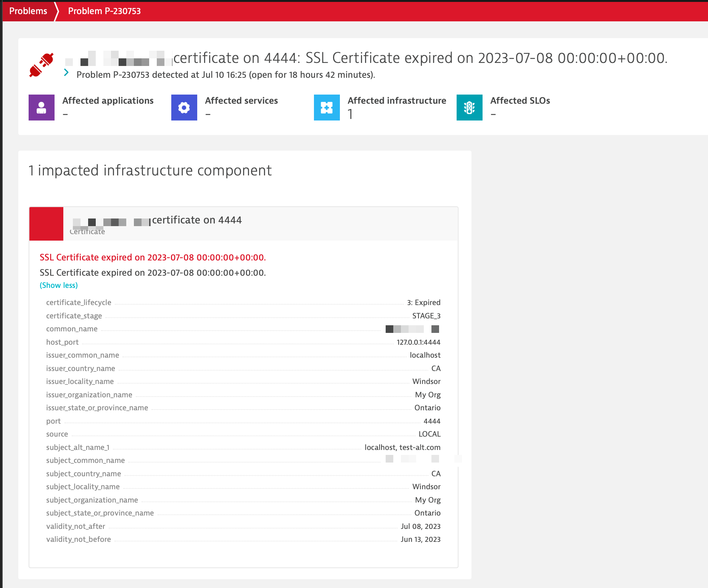Click the subject_alt_name_1 value test-alt.com
Image resolution: width=708 pixels, height=588 pixels.
pos(420,447)
